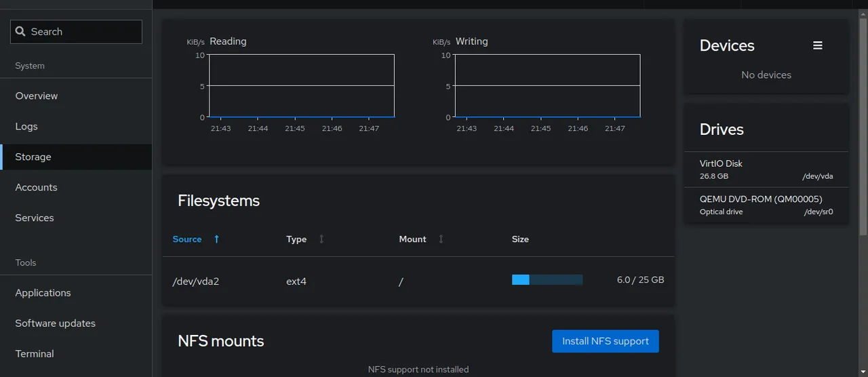Select Storage in the sidebar

click(x=76, y=157)
